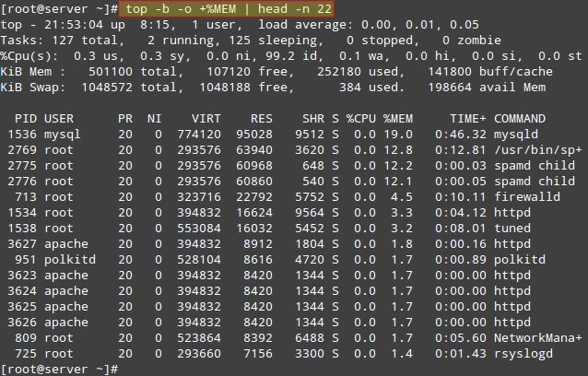
Task: Click the NetworkMana+ process name
Action: [x=537, y=339]
